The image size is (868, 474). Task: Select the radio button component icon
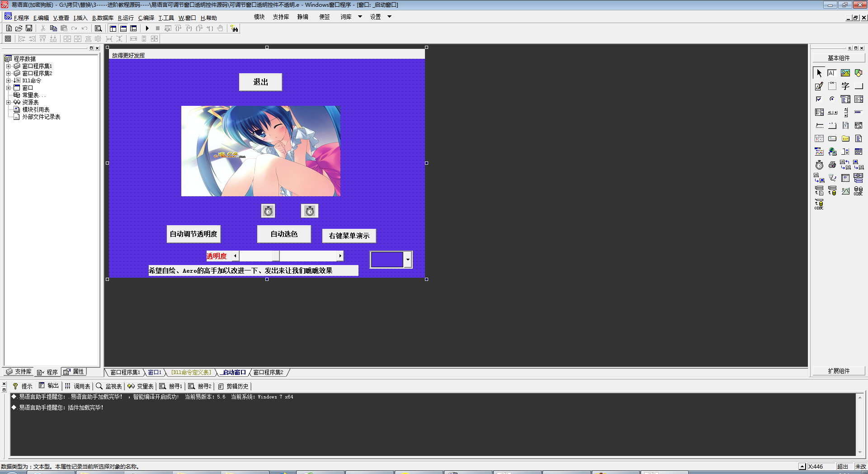click(x=832, y=99)
